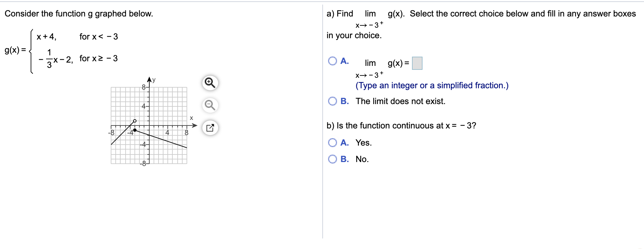Click the graph of function g
This screenshot has height=249, width=644.
click(149, 125)
